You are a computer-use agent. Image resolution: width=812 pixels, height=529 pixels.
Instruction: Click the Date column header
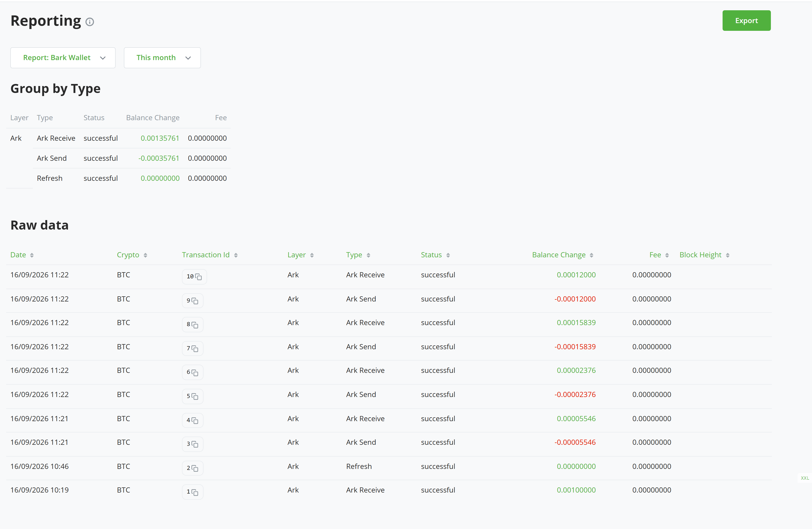pos(18,255)
